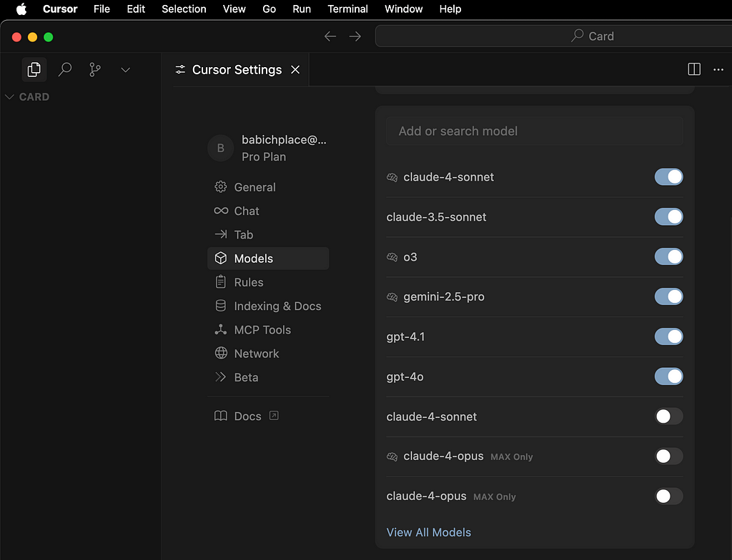Disable the first claude-4-sonnet thinking model toggle

pos(668,177)
